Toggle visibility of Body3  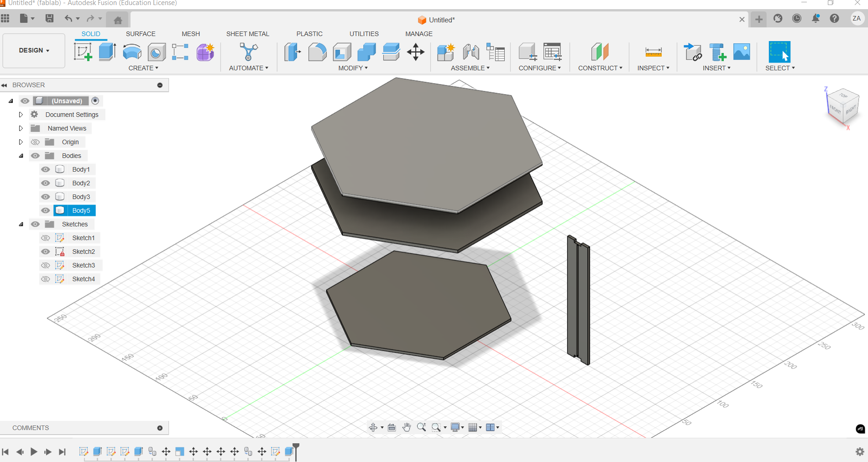[46, 197]
